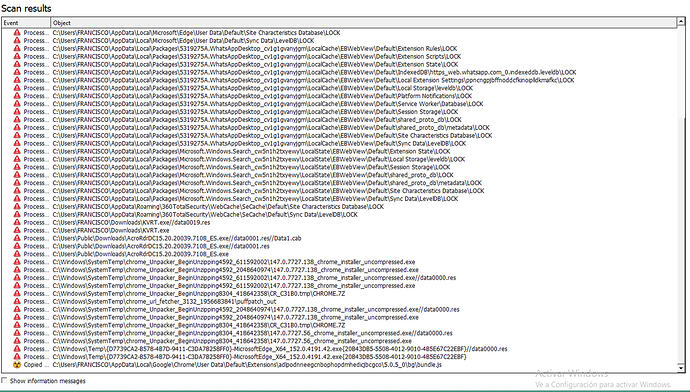The width and height of the screenshot is (690, 392).
Task: Select 360TotalSecurity Sync Data\LevelDB\LOCK path
Action: point(205,215)
